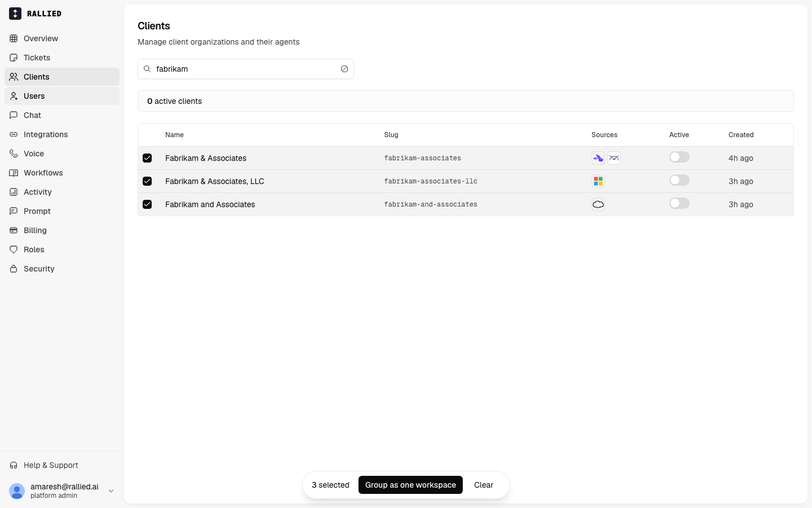Open the Roles section

(62, 249)
